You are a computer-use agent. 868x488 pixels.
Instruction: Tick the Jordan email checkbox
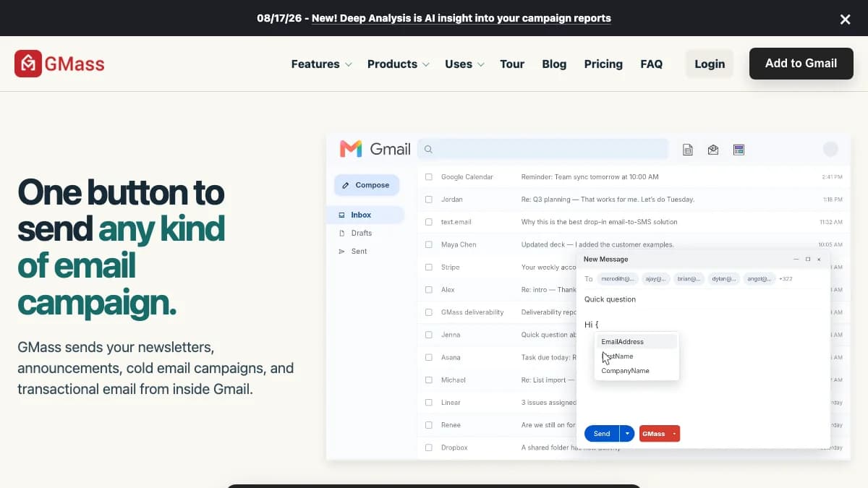click(x=429, y=200)
